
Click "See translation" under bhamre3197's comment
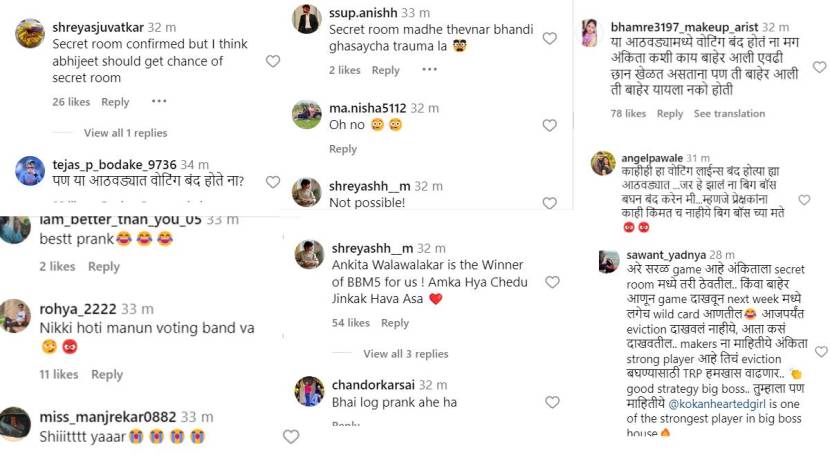[x=730, y=114]
